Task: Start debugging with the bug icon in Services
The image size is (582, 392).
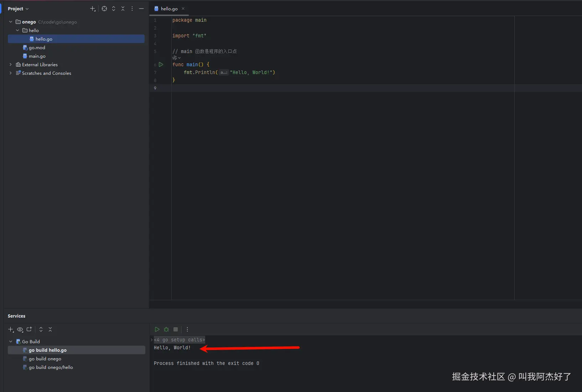Action: pos(166,329)
